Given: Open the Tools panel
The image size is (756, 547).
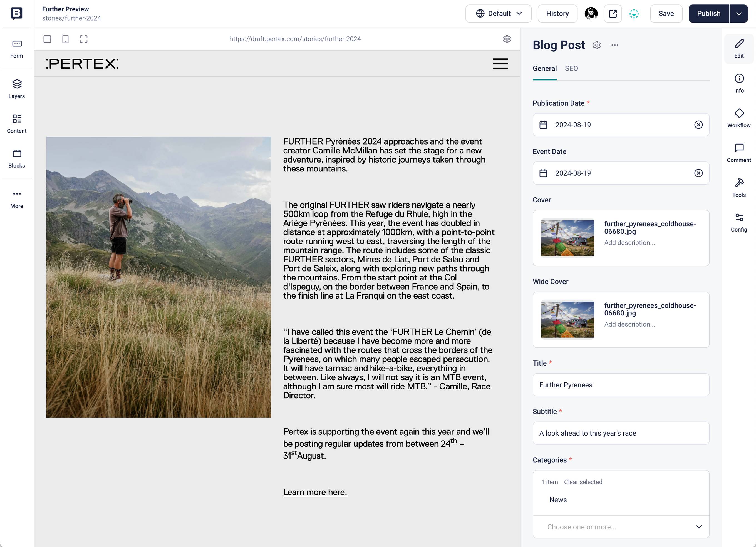Looking at the screenshot, I should [x=739, y=188].
